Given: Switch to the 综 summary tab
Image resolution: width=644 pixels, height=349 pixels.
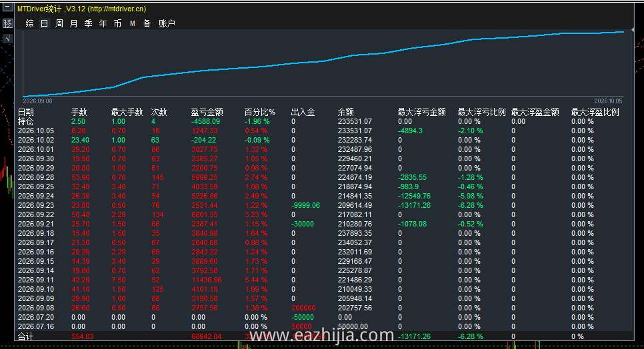Looking at the screenshot, I should coord(29,23).
